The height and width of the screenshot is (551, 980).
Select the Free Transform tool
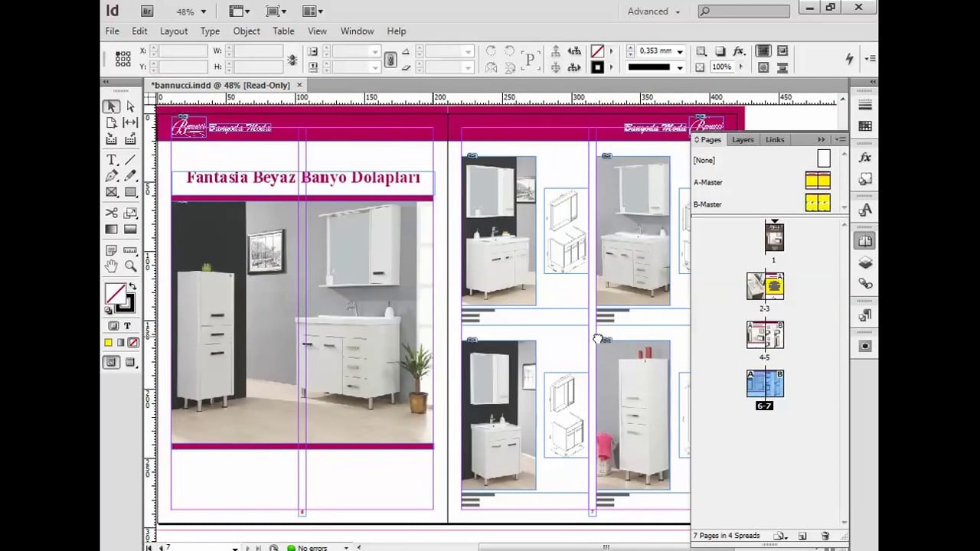coord(130,213)
